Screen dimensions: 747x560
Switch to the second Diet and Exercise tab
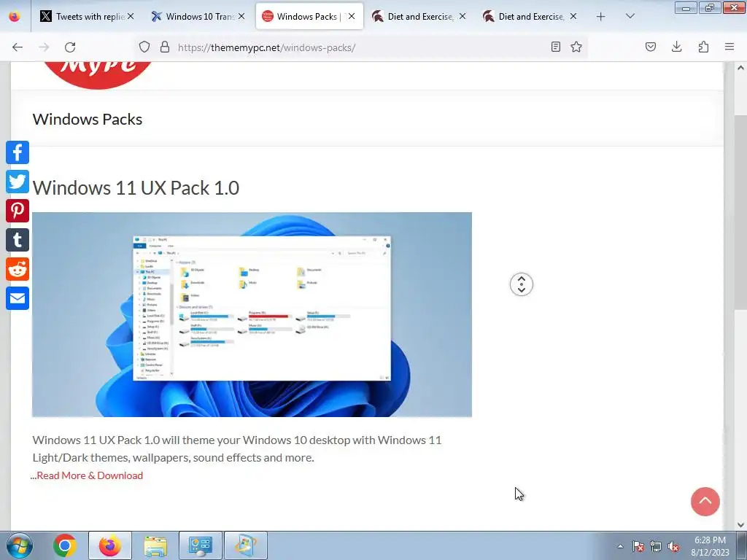pos(531,17)
